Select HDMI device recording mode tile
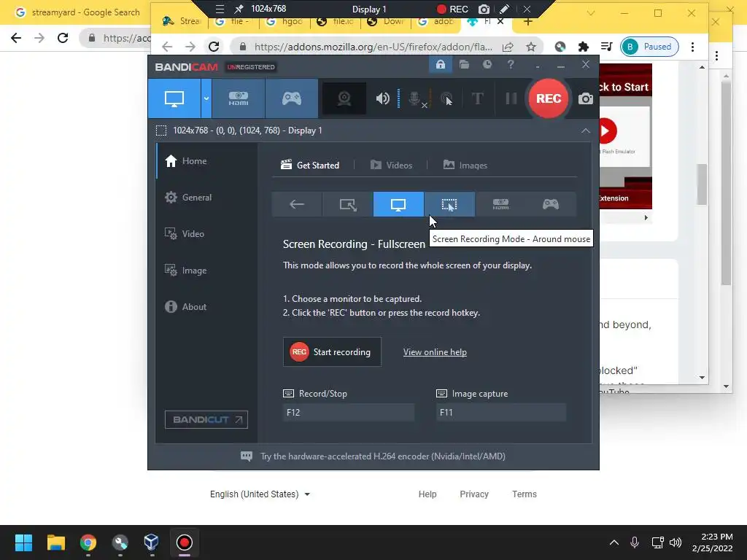This screenshot has width=747, height=560. click(500, 204)
